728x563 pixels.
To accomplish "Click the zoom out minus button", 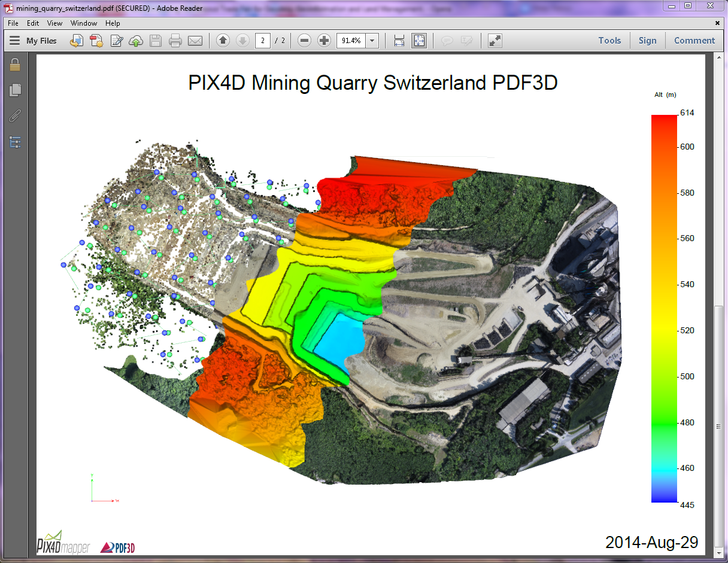I will 304,41.
